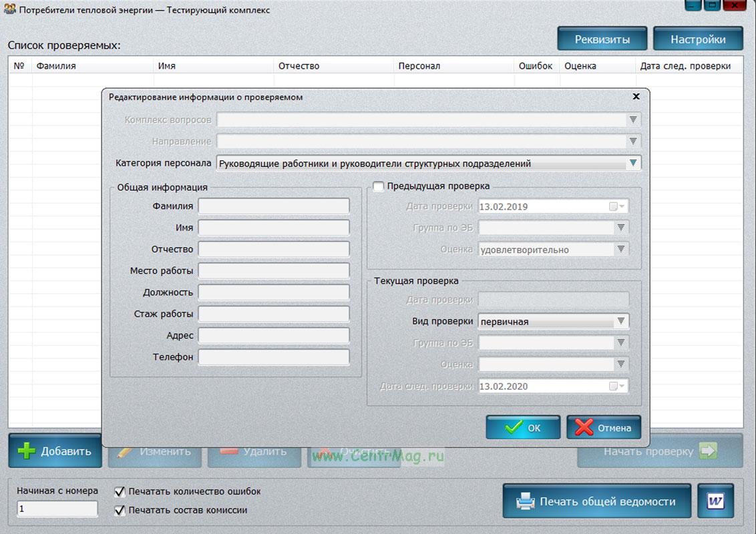The height and width of the screenshot is (534, 756).
Task: Click the printer icon for general report
Action: (x=526, y=501)
